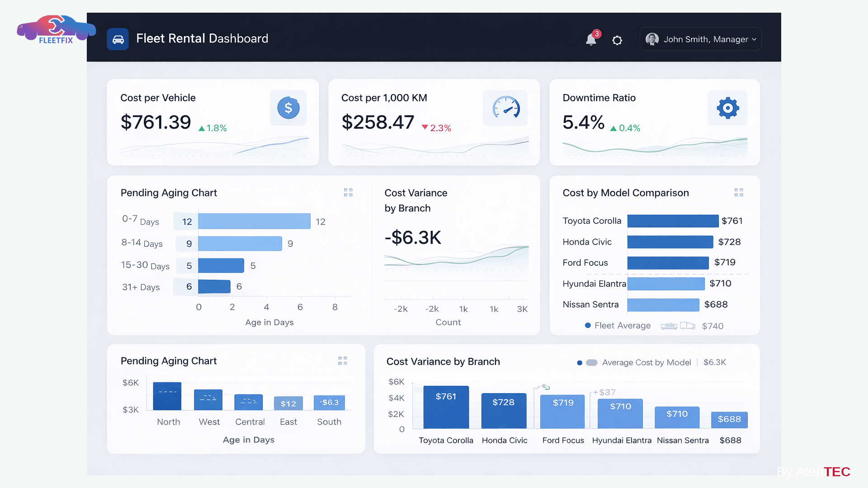Click the speedometer icon on Cost per 1,000 KM
This screenshot has width=868, height=488.
click(505, 108)
